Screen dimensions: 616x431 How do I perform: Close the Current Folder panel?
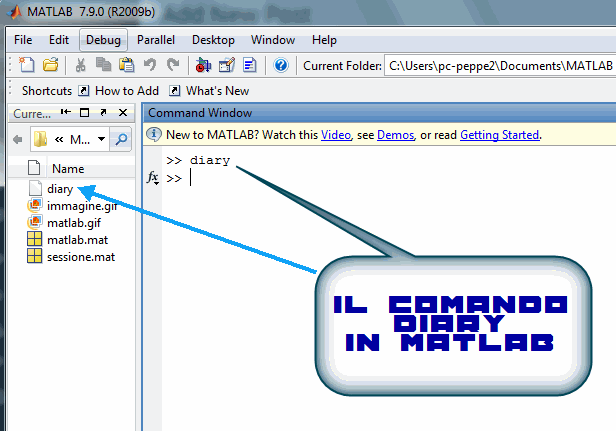coord(123,113)
